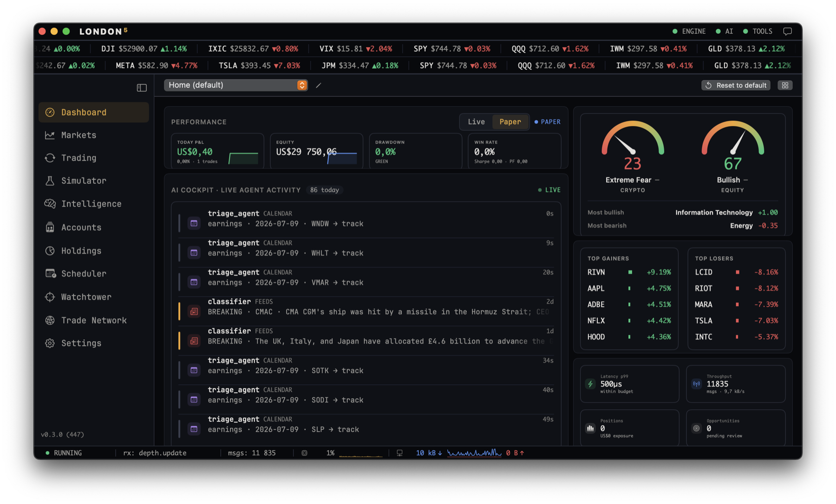Image resolution: width=836 pixels, height=504 pixels.
Task: Click the Extreme Fear crypto gauge
Action: pos(633,157)
